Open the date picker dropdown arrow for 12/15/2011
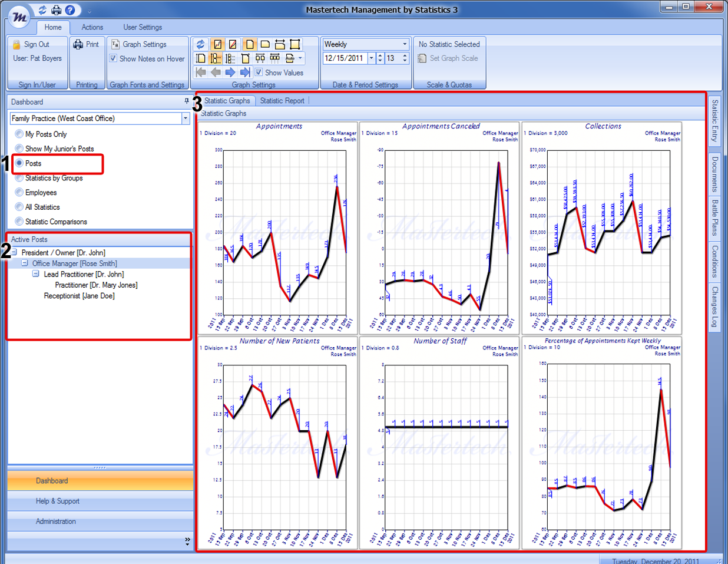 371,58
